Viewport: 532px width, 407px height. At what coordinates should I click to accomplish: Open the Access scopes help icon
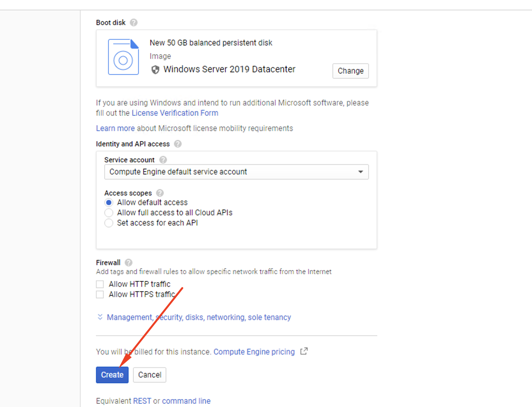pos(160,193)
